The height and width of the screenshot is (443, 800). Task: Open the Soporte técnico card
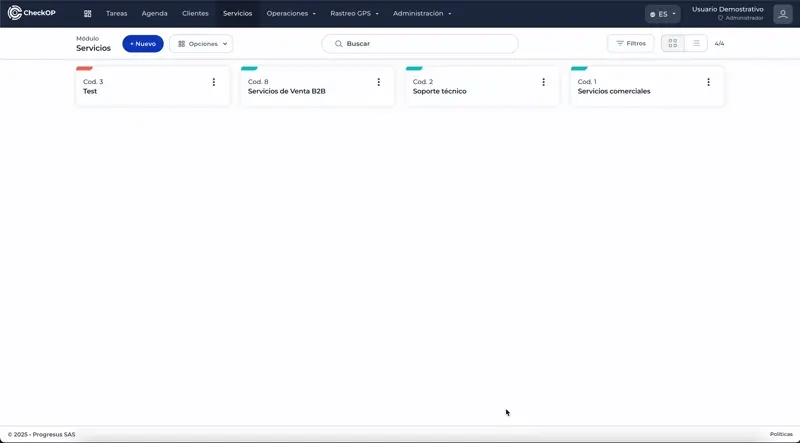(x=482, y=87)
